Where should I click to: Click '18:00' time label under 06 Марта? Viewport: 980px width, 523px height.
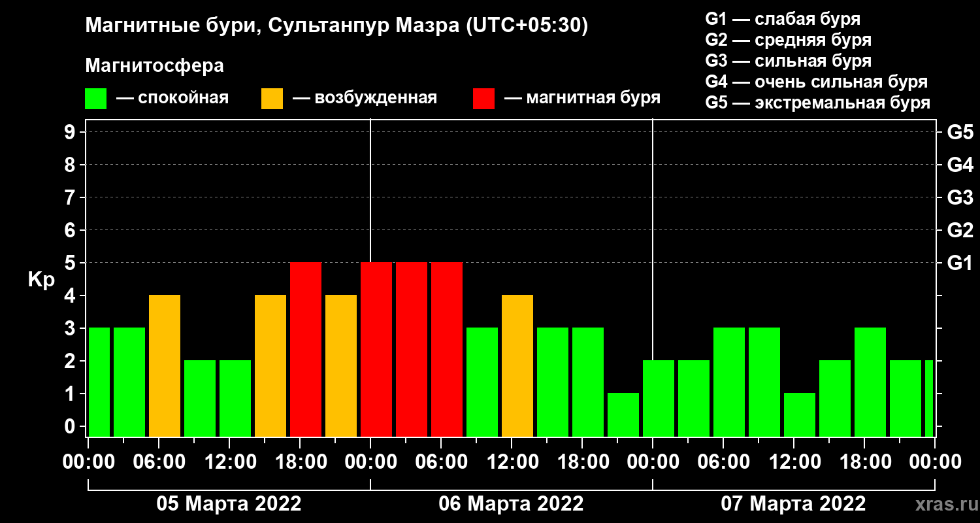click(x=582, y=462)
